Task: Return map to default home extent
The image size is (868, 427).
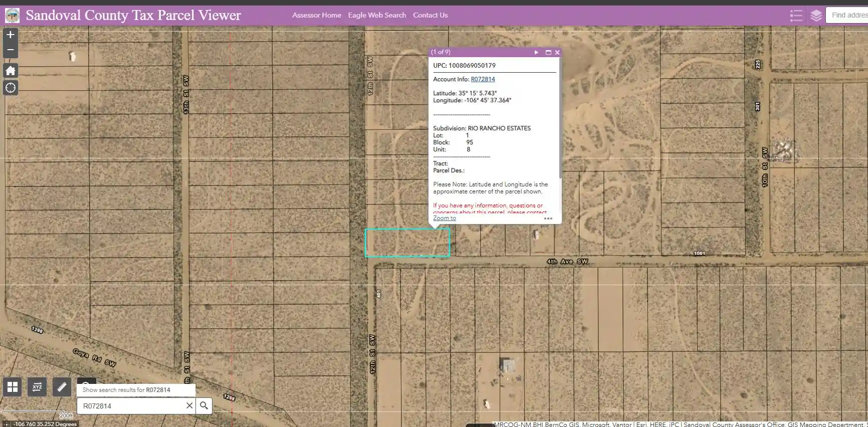Action: 11,71
